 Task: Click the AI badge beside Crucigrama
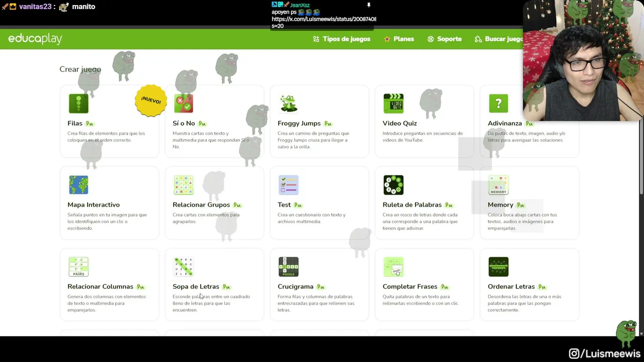point(321,287)
